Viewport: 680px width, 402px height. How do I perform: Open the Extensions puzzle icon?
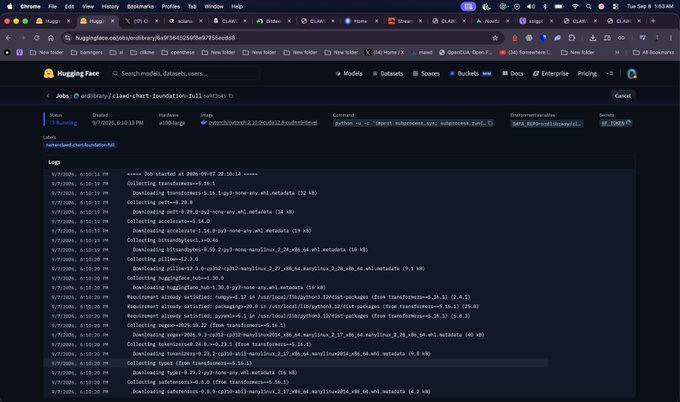point(572,38)
